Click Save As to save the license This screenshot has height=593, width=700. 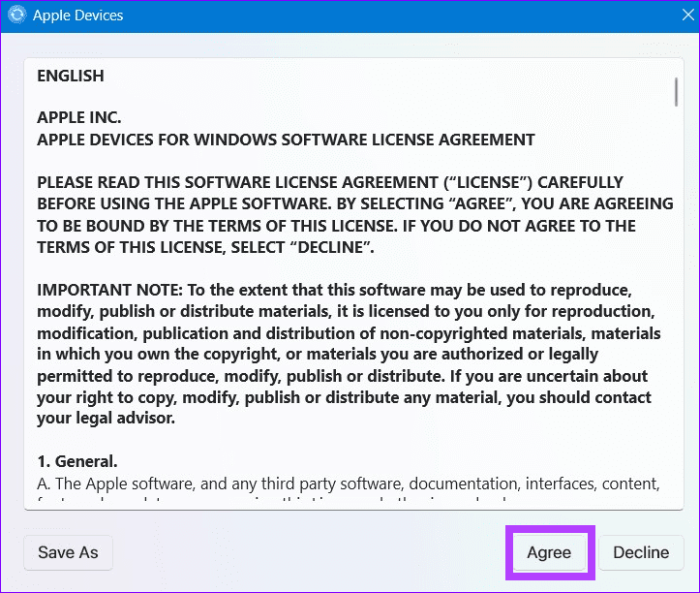[68, 552]
